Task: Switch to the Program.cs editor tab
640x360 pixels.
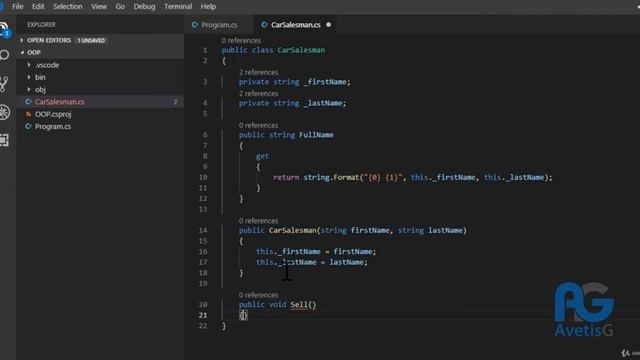Action: click(x=219, y=25)
